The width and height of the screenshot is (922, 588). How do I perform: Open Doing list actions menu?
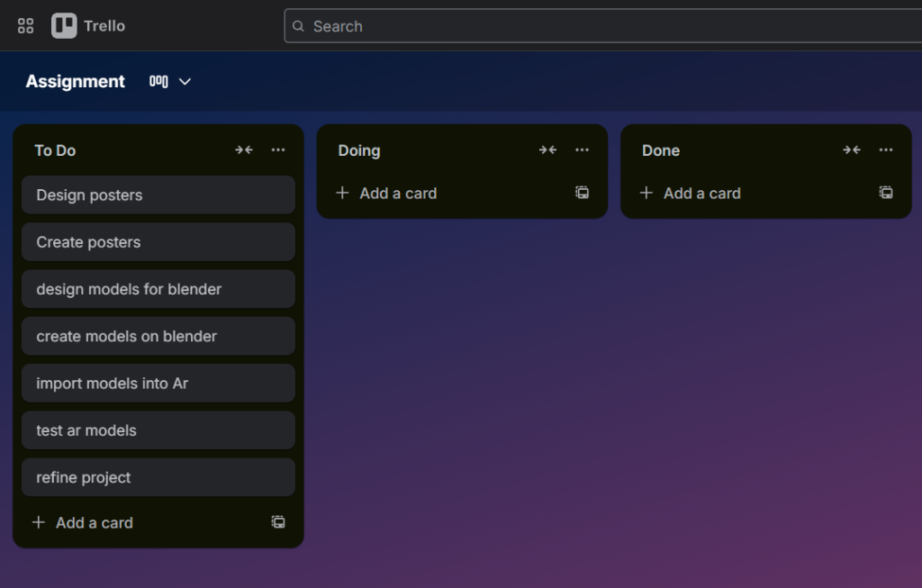[x=582, y=150]
